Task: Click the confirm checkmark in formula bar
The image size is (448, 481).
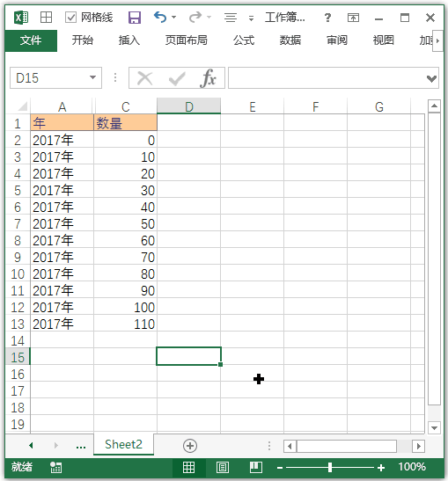Action: (x=177, y=78)
